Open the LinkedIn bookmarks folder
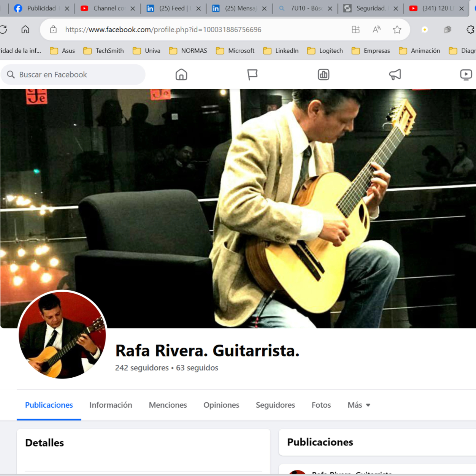476x476 pixels. tap(281, 51)
